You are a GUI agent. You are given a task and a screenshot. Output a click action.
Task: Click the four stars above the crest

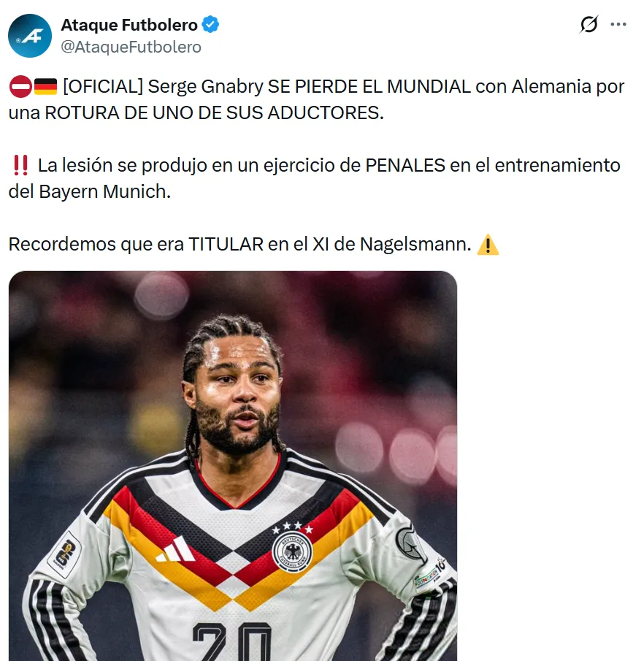(x=293, y=527)
